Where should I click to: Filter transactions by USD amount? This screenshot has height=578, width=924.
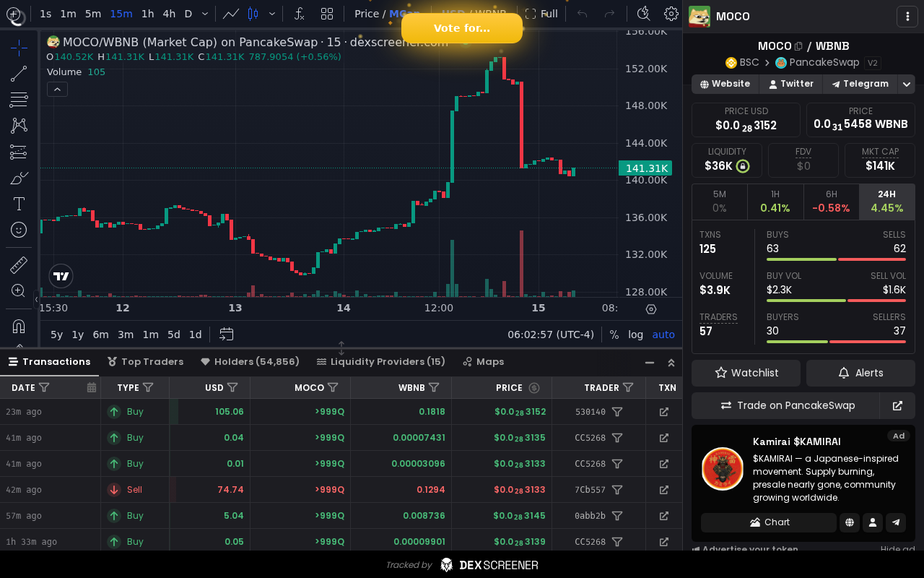coord(232,388)
